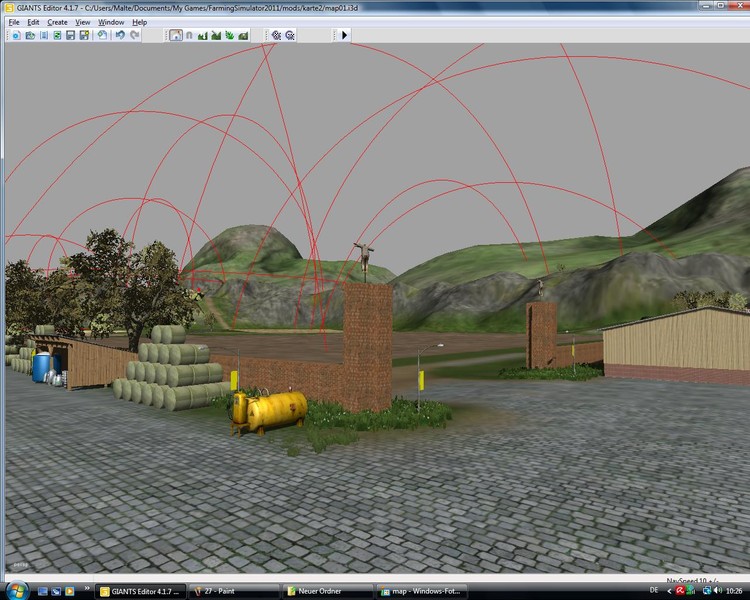This screenshot has height=600, width=750.
Task: Click the Show Desktop quick launch icon
Action: point(43,591)
